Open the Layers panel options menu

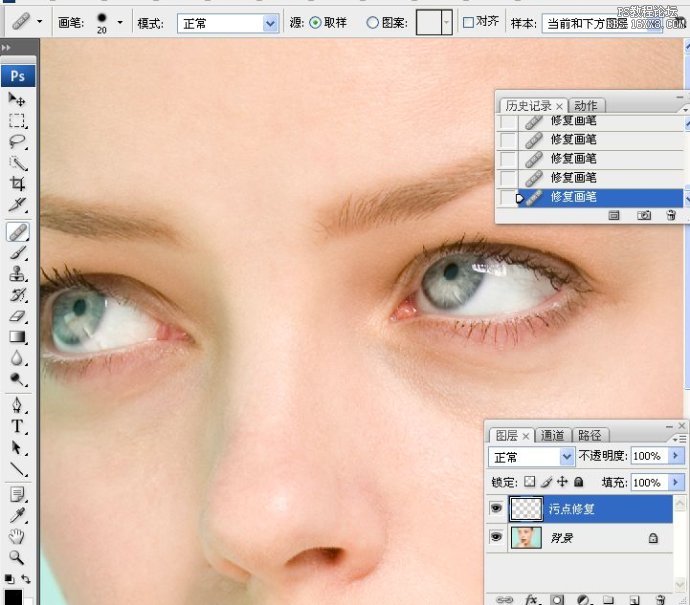pos(680,439)
